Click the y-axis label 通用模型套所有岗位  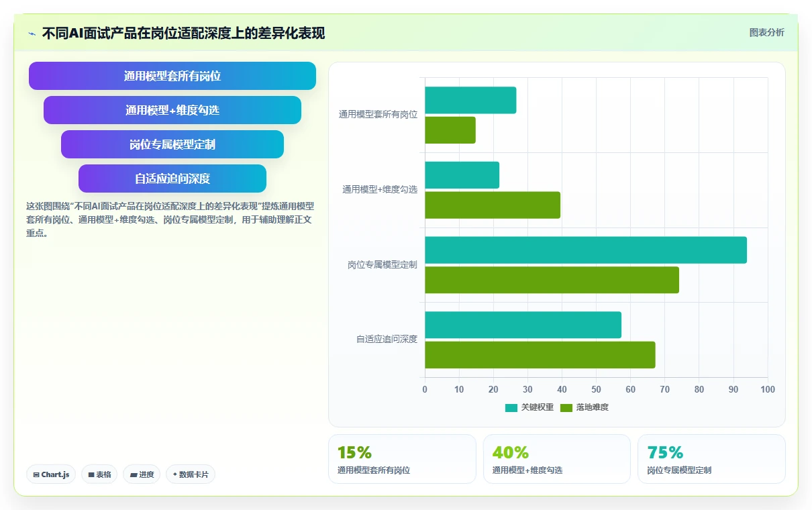coord(378,115)
